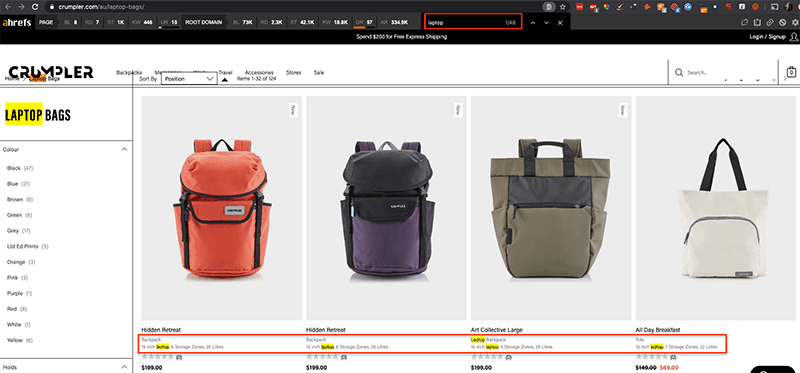Image resolution: width=800 pixels, height=373 pixels.
Task: Click the Ahrefs logo in the toolbar
Action: (x=16, y=22)
